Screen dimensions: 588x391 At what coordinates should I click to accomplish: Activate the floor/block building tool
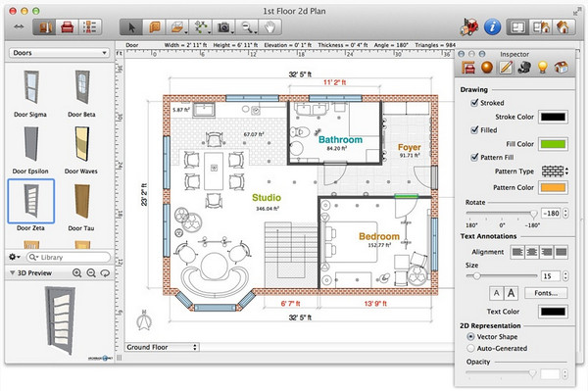click(x=177, y=27)
